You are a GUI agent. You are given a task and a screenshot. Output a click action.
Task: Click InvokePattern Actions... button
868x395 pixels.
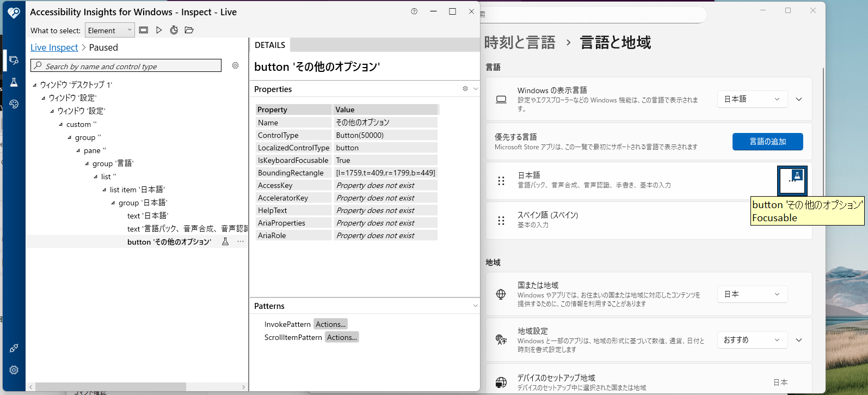[330, 324]
